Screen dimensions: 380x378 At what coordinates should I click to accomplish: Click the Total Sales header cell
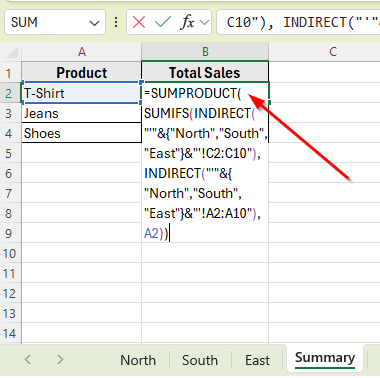pyautogui.click(x=205, y=72)
